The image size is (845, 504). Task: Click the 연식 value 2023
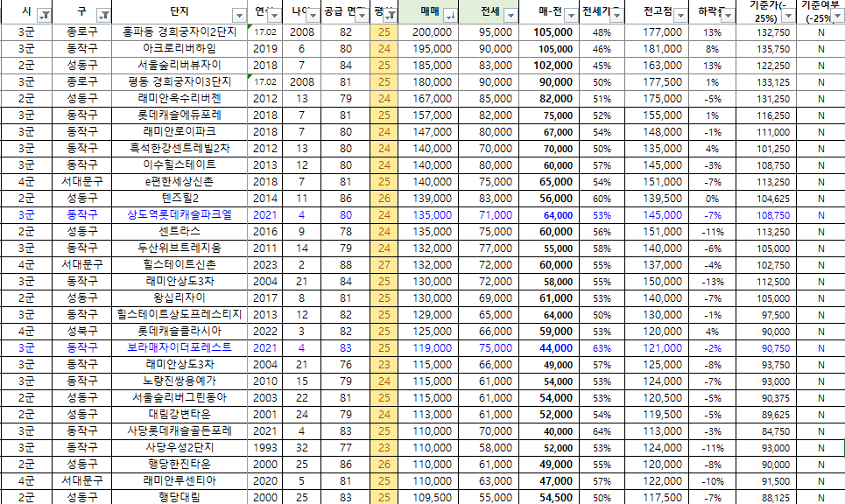tap(265, 265)
